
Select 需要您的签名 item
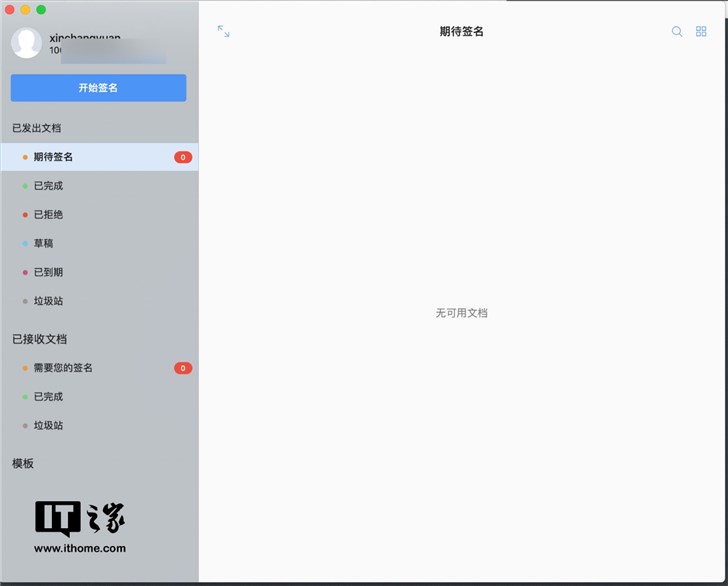point(63,368)
